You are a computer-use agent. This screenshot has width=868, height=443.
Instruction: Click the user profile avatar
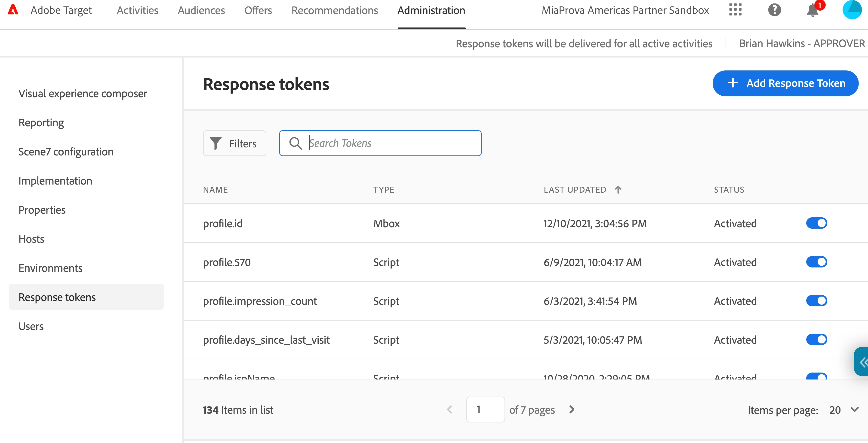[852, 10]
